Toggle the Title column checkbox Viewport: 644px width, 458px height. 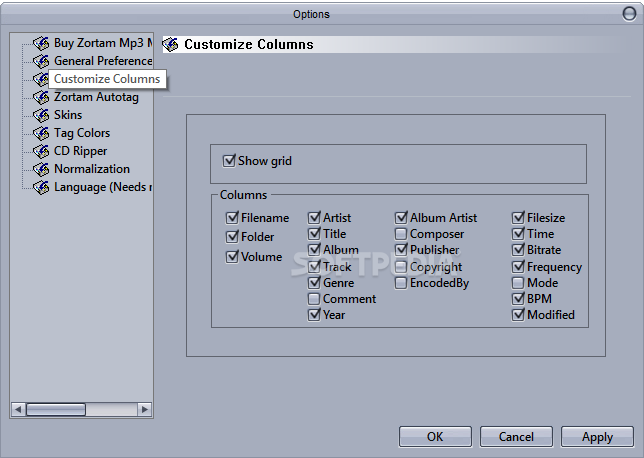[314, 234]
